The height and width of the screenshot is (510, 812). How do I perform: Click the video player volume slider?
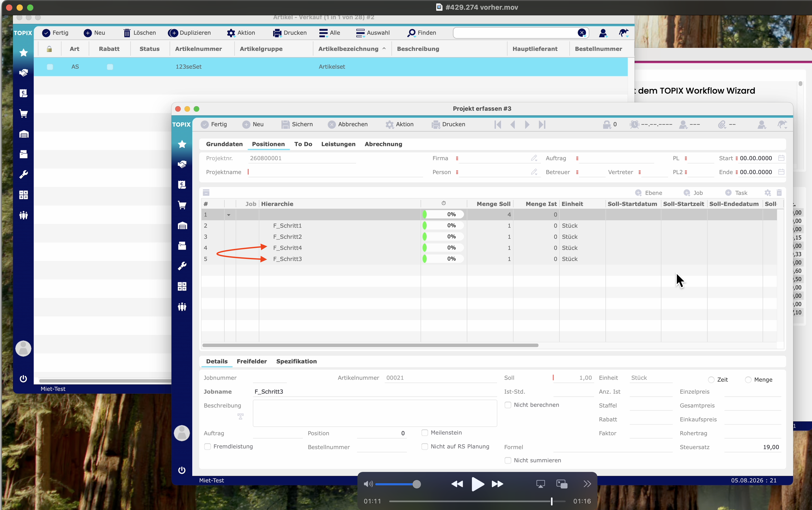click(398, 484)
